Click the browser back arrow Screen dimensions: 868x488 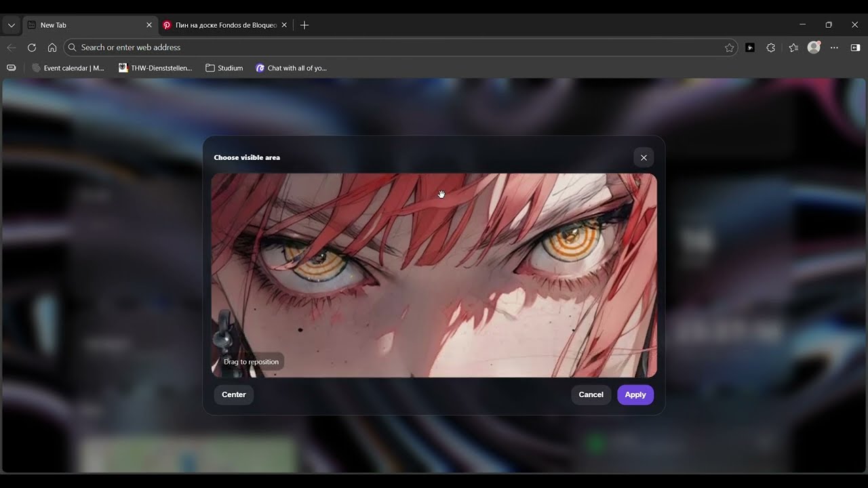click(x=11, y=47)
